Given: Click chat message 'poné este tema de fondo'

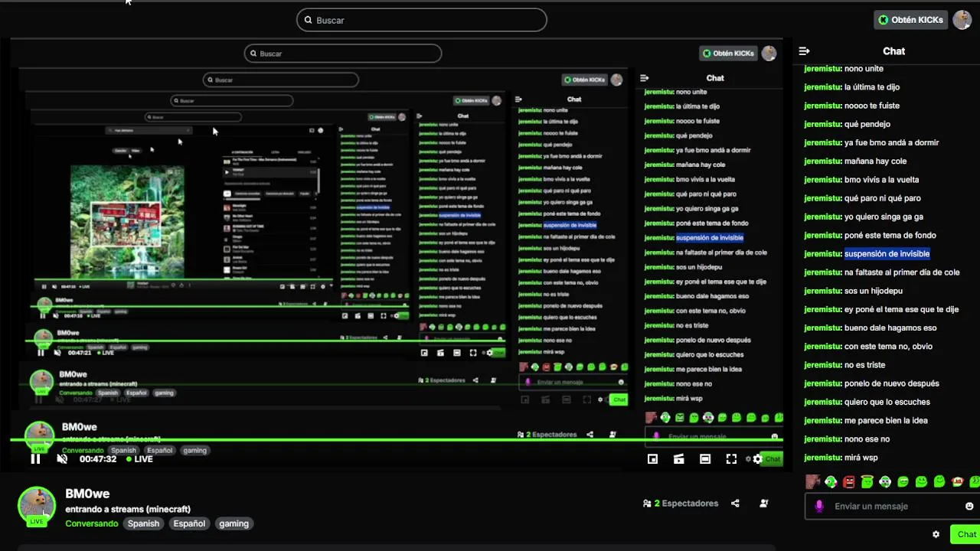Looking at the screenshot, I should (890, 235).
